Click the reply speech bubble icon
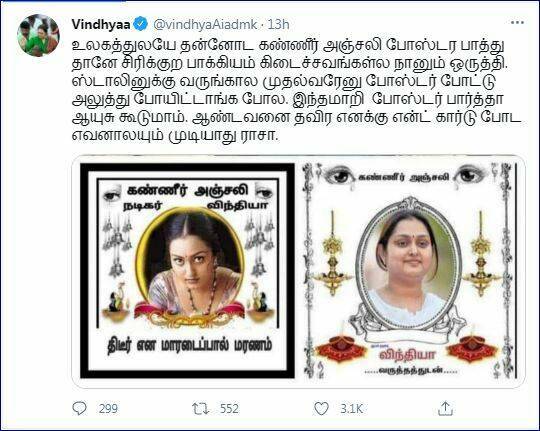Image resolution: width=540 pixels, height=431 pixels. coord(80,408)
